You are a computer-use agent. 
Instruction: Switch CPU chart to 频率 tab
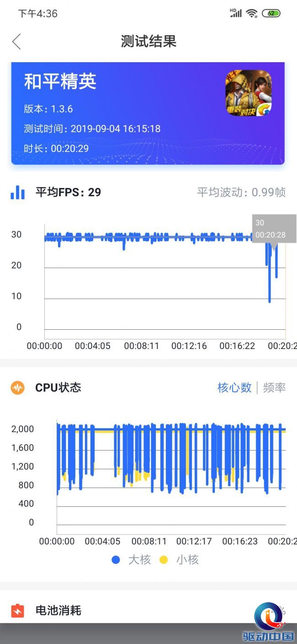[x=274, y=388]
